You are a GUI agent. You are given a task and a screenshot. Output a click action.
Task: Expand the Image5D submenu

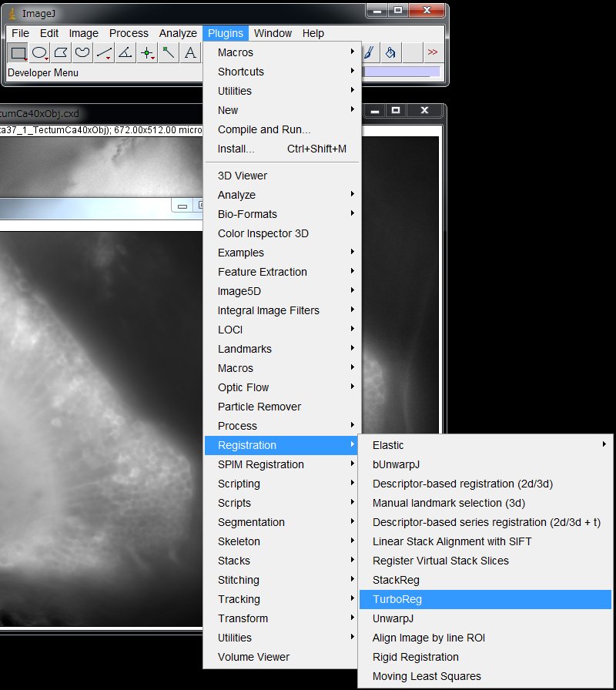[282, 291]
